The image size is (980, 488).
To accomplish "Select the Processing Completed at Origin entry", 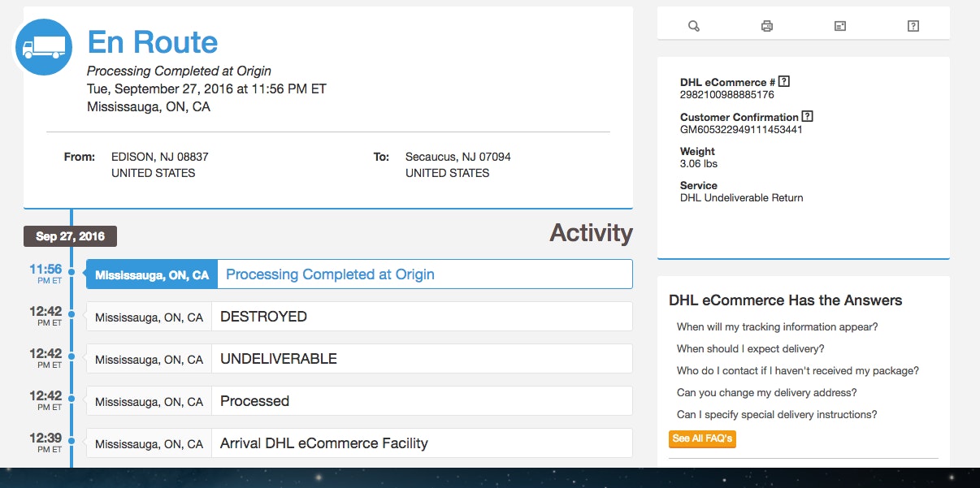I will 358,274.
